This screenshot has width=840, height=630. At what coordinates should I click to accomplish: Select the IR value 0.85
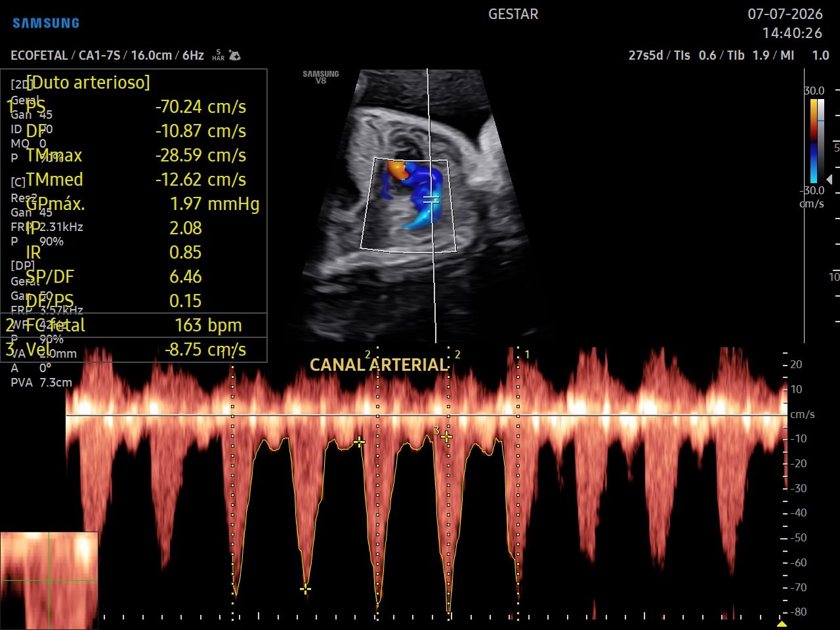point(186,252)
